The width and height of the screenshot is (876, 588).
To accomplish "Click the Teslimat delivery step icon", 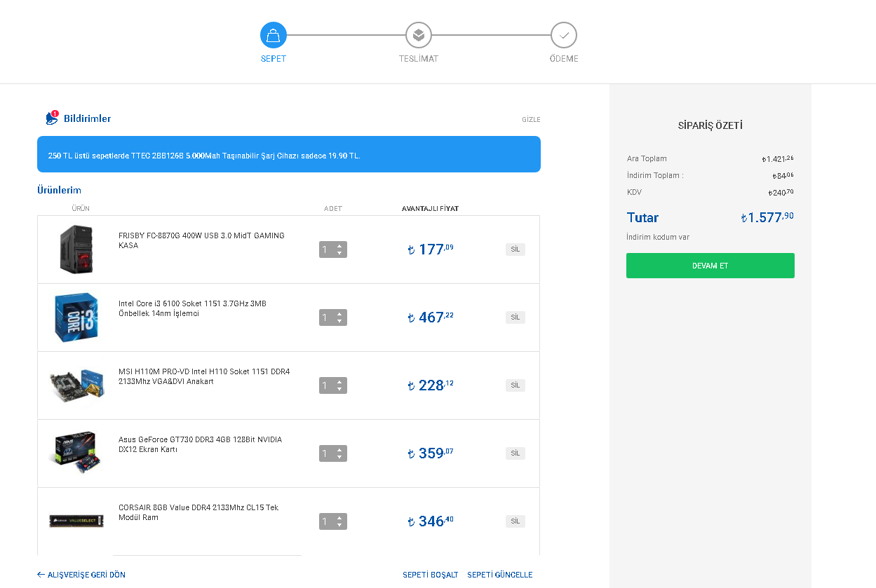I will coord(419,35).
